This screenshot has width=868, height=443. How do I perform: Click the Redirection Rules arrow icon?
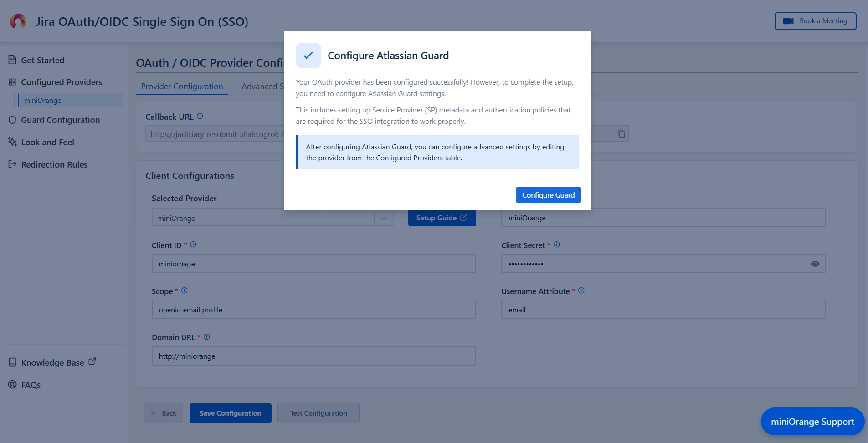pyautogui.click(x=12, y=164)
